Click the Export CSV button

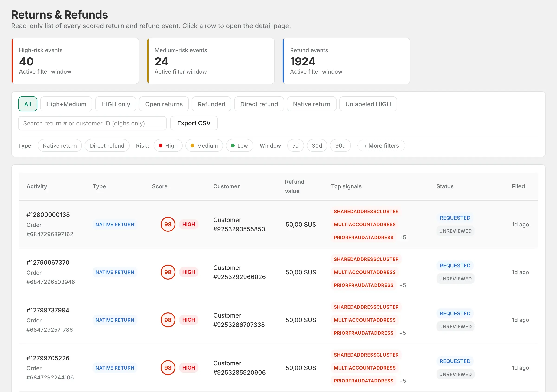click(x=194, y=123)
